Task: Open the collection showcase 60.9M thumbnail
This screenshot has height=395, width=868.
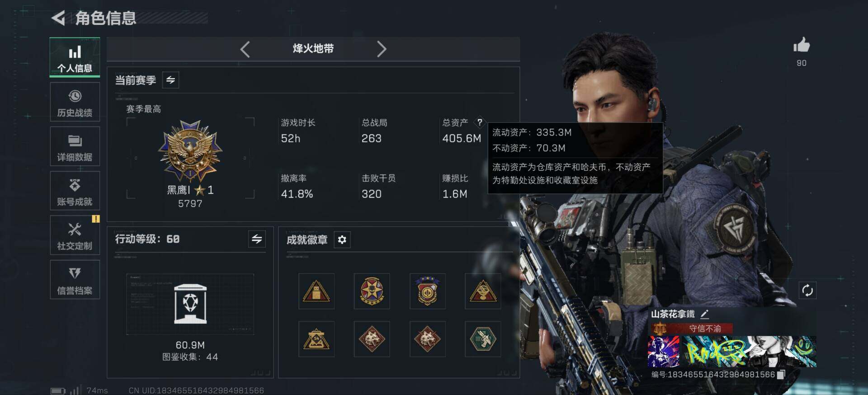Action: (x=190, y=304)
